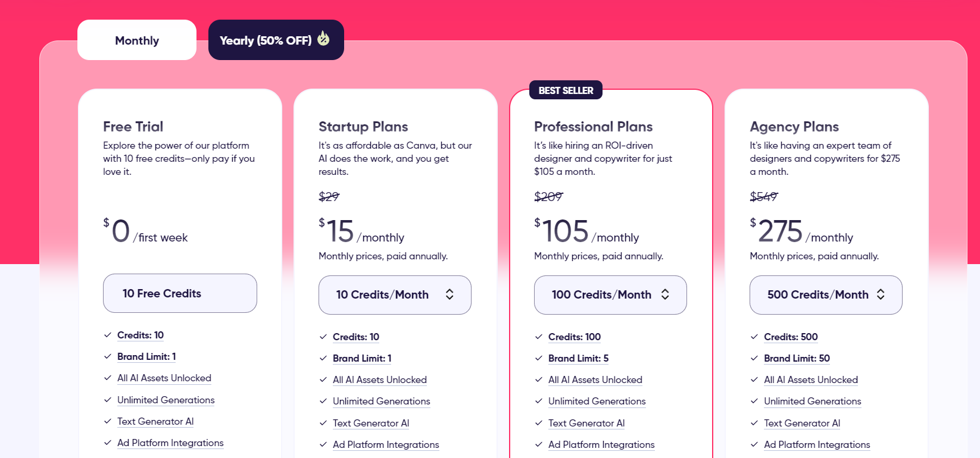The width and height of the screenshot is (980, 458).
Task: Switch to Monthly billing
Action: (137, 40)
